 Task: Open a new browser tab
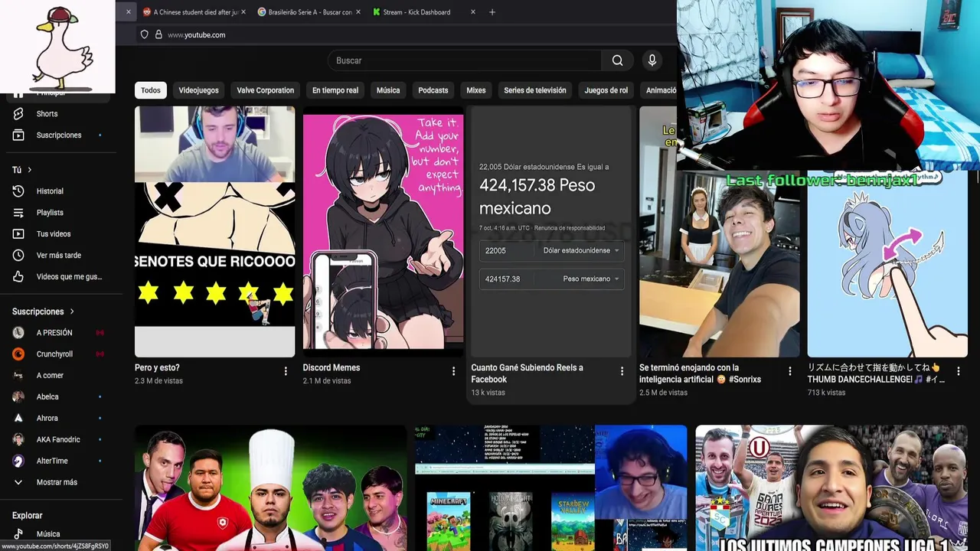pos(492,12)
